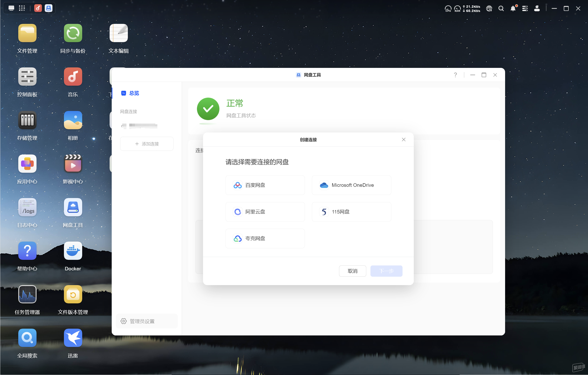
Task: Open 文本编辑 desktop icon
Action: coord(118,33)
